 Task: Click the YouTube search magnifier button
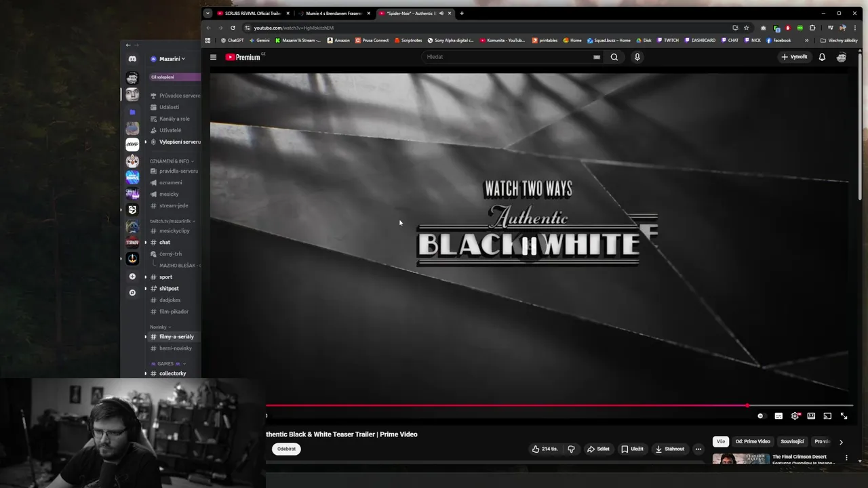[x=614, y=57]
